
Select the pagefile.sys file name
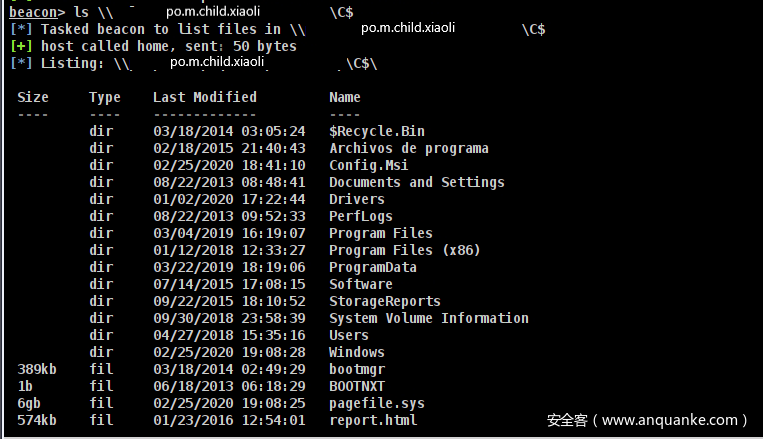(376, 403)
